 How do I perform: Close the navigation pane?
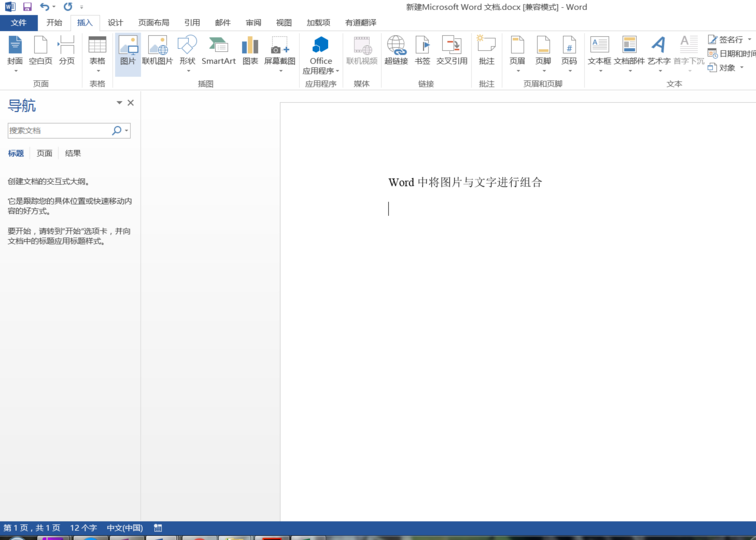[131, 103]
